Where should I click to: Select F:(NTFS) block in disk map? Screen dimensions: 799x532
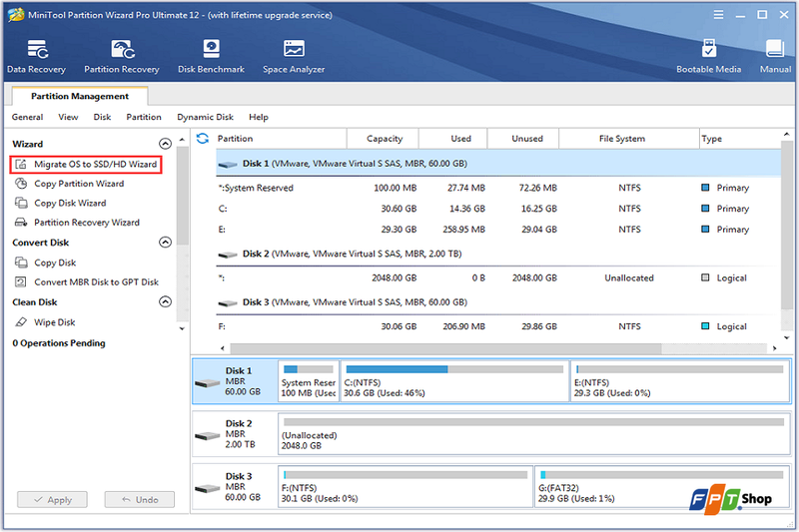tap(405, 487)
